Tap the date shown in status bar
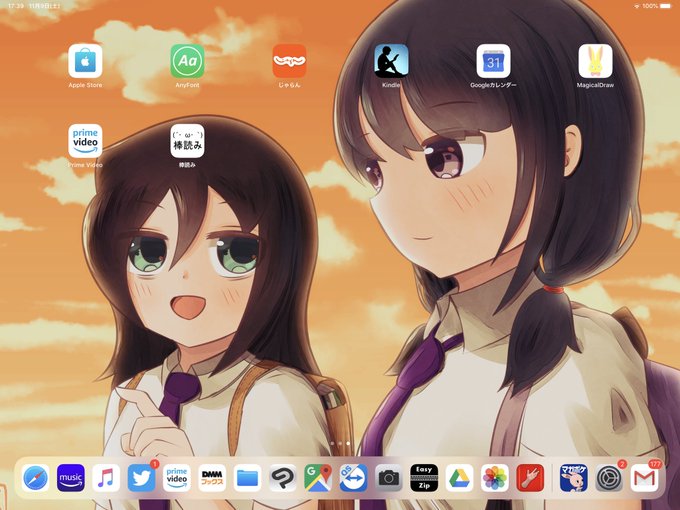The width and height of the screenshot is (680, 510). click(x=45, y=6)
